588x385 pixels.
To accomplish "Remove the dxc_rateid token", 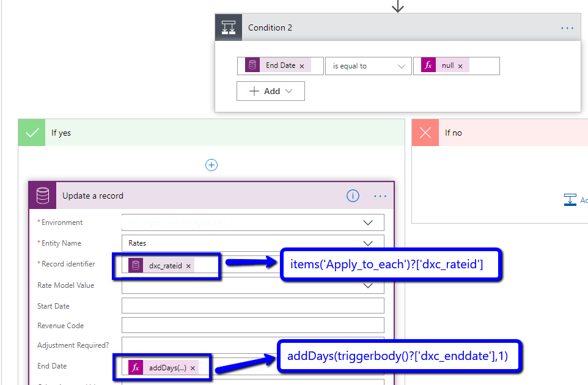I will click(x=188, y=266).
